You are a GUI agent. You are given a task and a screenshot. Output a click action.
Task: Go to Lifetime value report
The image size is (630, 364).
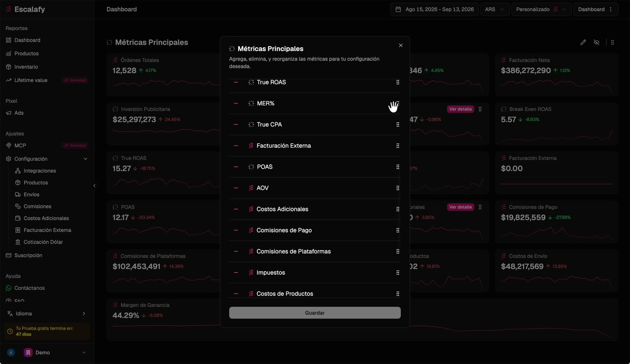(x=31, y=80)
